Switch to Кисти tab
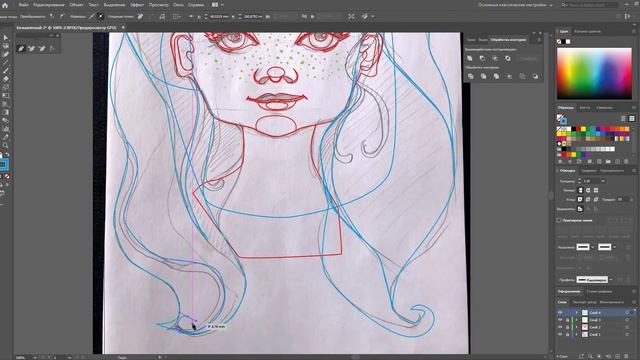Screen dimensions: 640x360 click(x=585, y=108)
